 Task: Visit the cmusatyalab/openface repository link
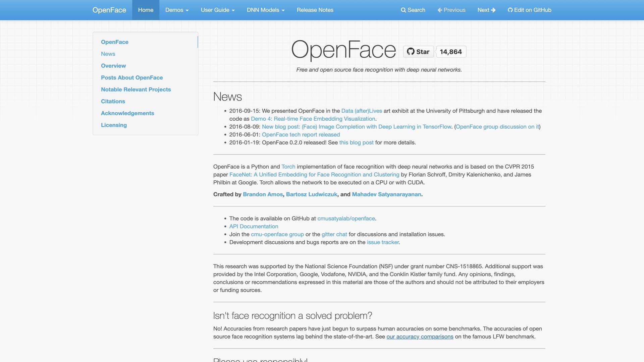[345, 218]
